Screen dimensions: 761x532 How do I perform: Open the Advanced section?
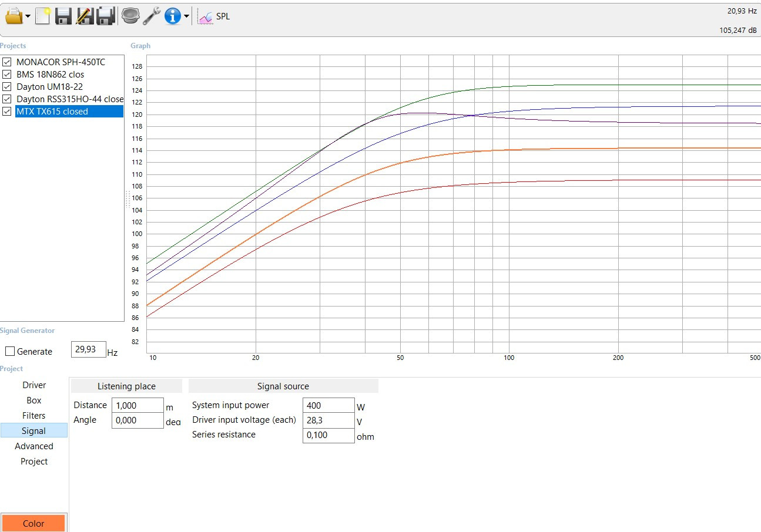click(34, 446)
